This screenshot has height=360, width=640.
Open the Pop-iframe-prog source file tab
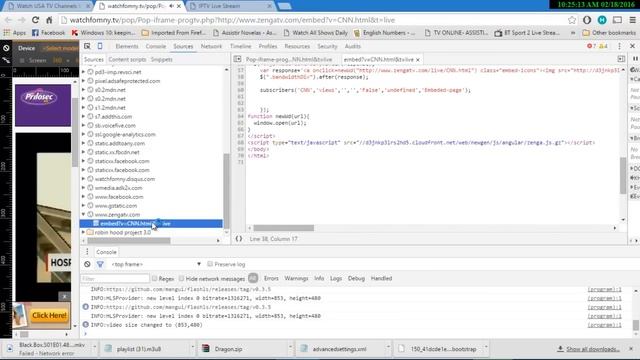tap(289, 60)
